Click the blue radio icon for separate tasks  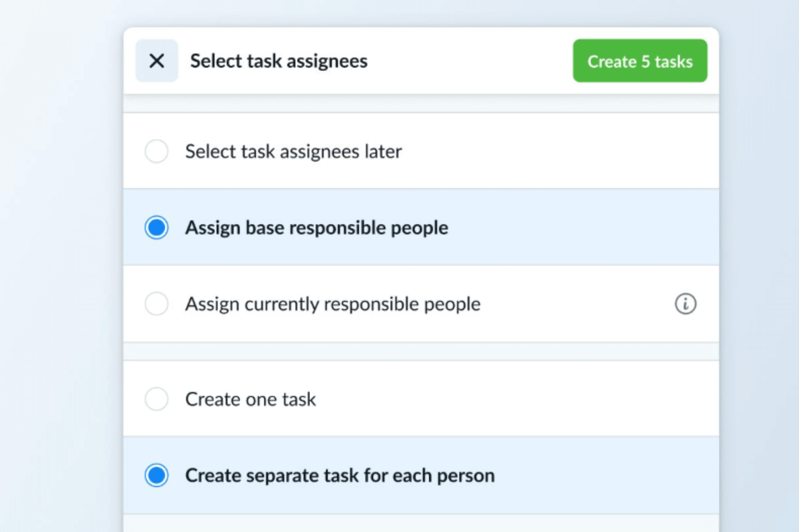(156, 475)
